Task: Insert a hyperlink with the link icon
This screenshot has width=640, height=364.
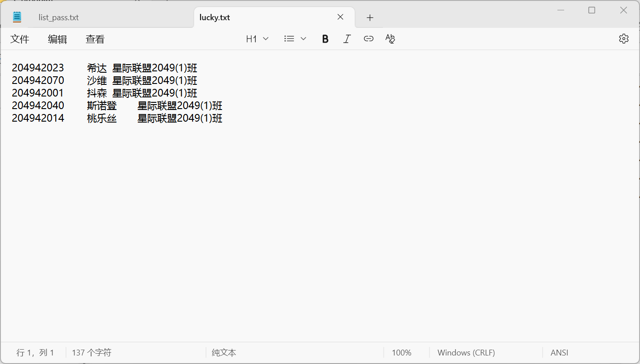Action: pyautogui.click(x=368, y=39)
